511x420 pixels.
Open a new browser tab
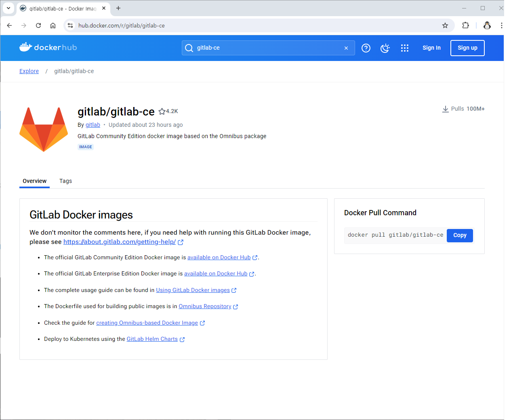coord(118,8)
